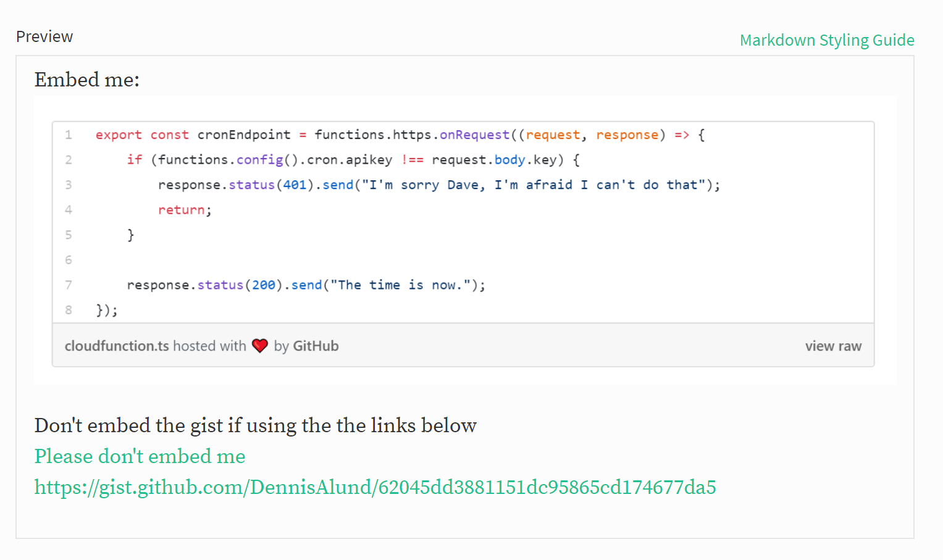Click the onRequest method name in code
Screen dimensions: 943x560
[474, 135]
